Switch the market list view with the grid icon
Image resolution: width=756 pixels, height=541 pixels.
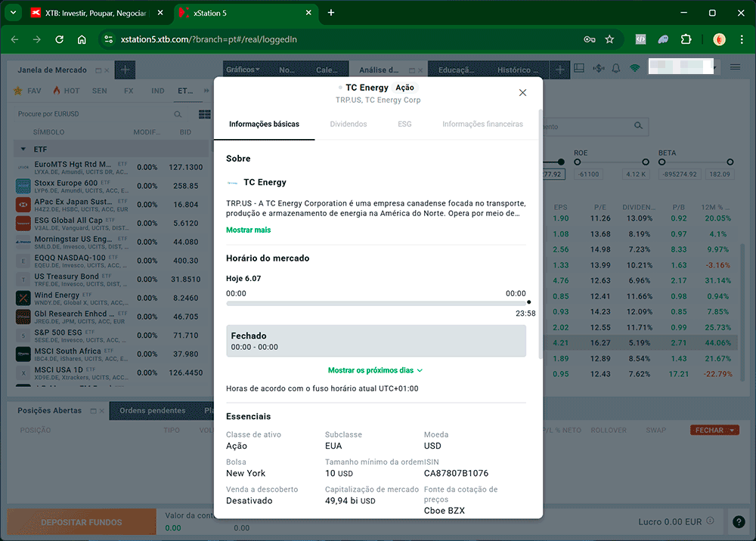pos(204,114)
